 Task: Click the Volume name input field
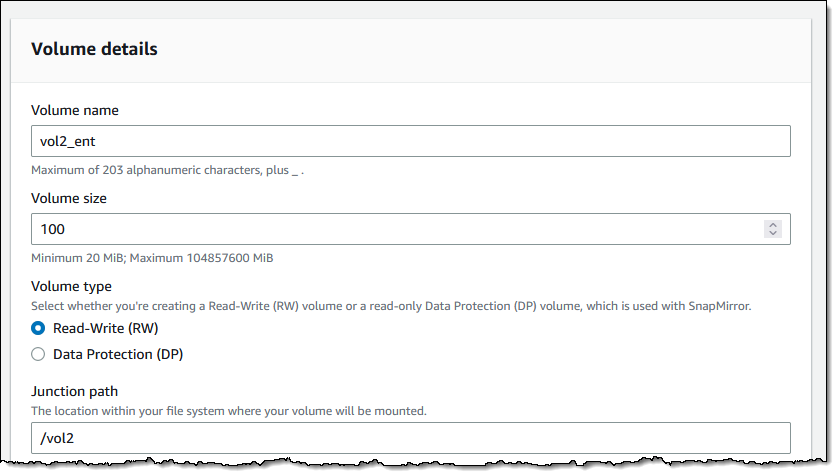pyautogui.click(x=410, y=141)
